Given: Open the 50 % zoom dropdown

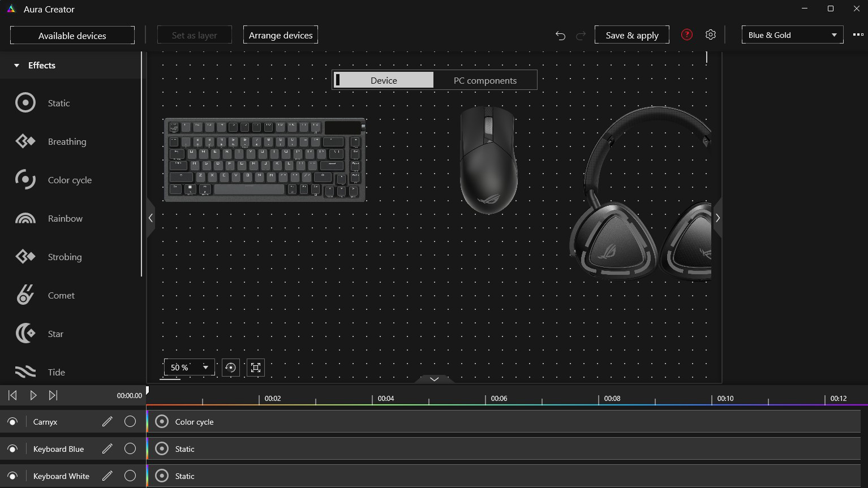Looking at the screenshot, I should tap(189, 367).
